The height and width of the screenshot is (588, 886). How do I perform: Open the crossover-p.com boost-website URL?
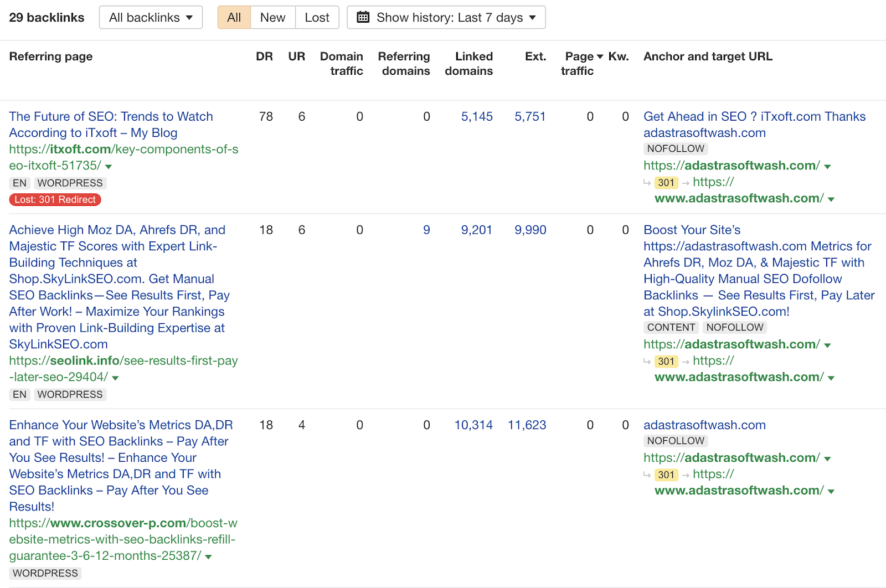(123, 539)
